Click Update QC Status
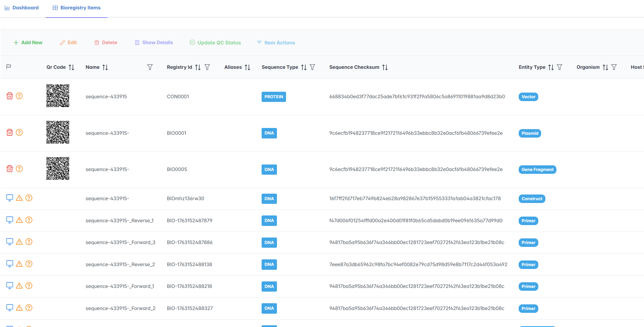The width and height of the screenshot is (644, 327). click(215, 42)
